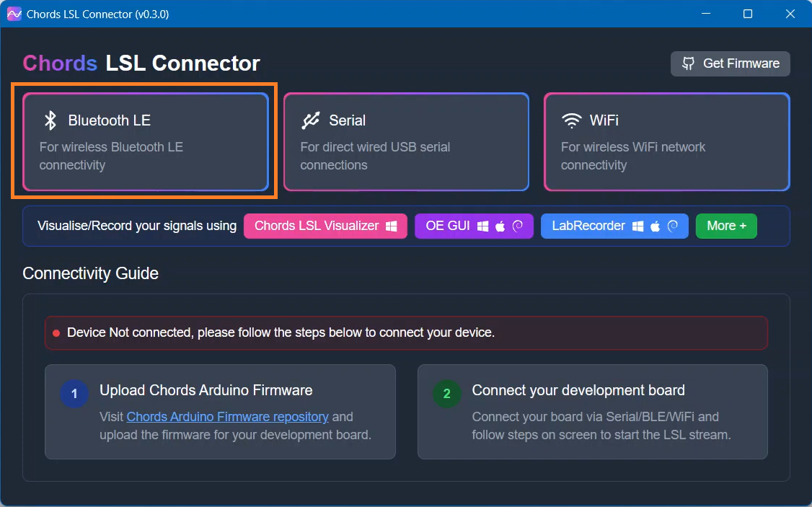Click the OE GUI label text
812x507 pixels.
(x=447, y=226)
